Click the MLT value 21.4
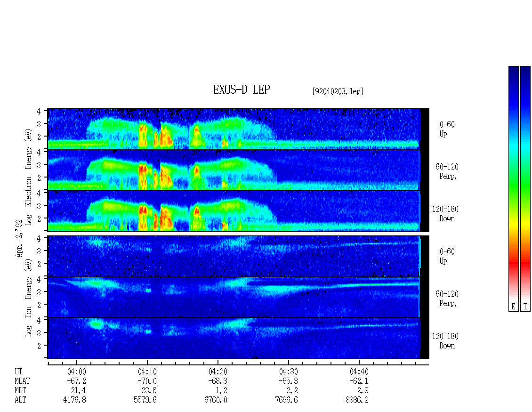 coord(78,391)
